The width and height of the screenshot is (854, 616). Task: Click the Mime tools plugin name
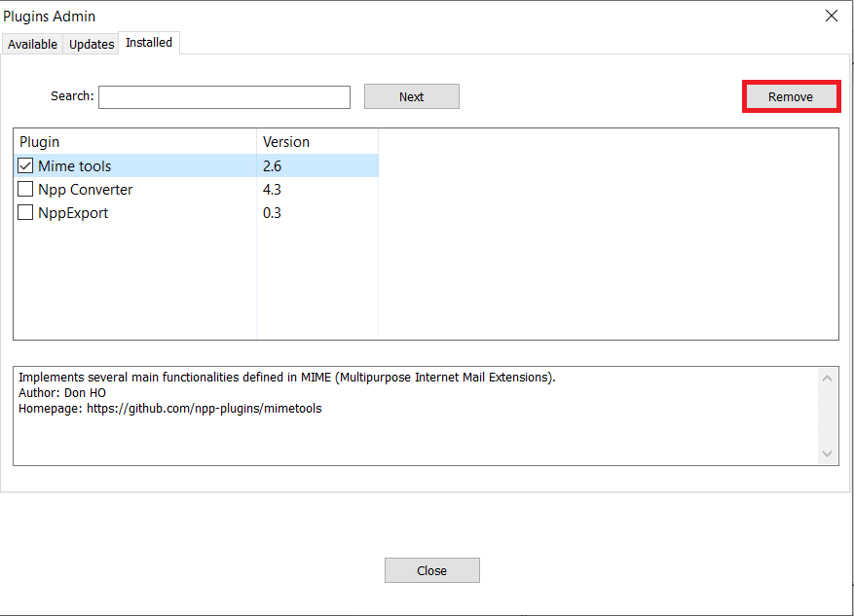pyautogui.click(x=75, y=166)
